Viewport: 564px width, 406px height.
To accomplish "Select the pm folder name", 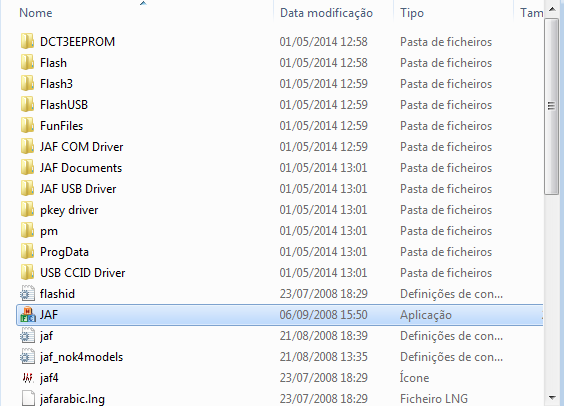I will click(49, 231).
